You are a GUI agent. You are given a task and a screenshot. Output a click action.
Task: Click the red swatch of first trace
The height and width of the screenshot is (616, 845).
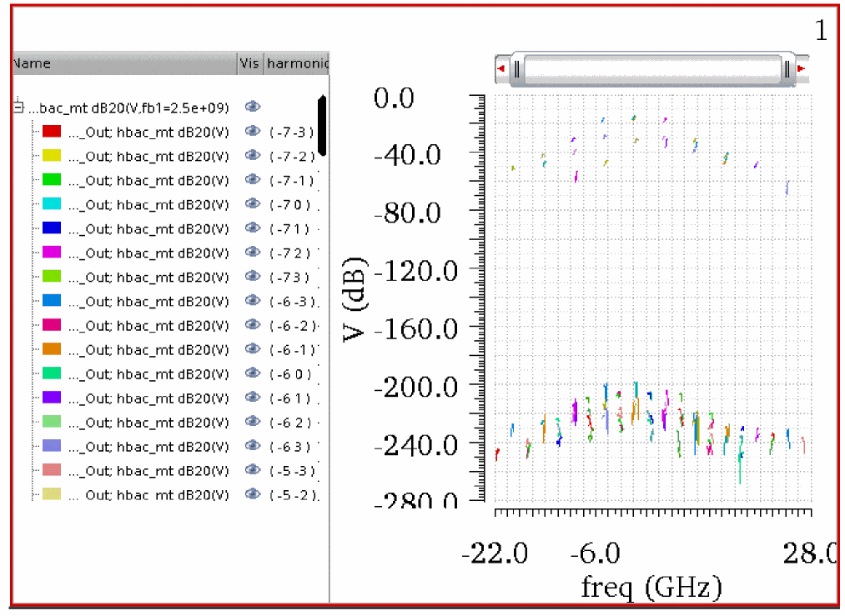tap(52, 132)
